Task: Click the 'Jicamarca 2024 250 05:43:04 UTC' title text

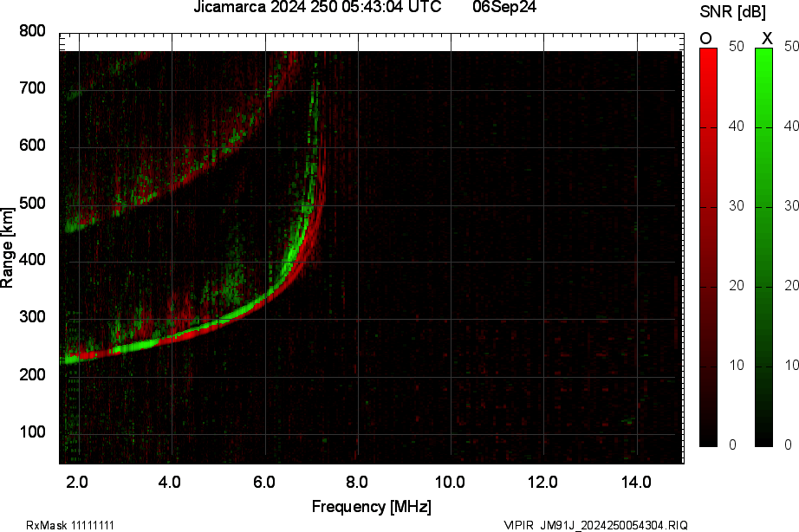Action: tap(317, 7)
